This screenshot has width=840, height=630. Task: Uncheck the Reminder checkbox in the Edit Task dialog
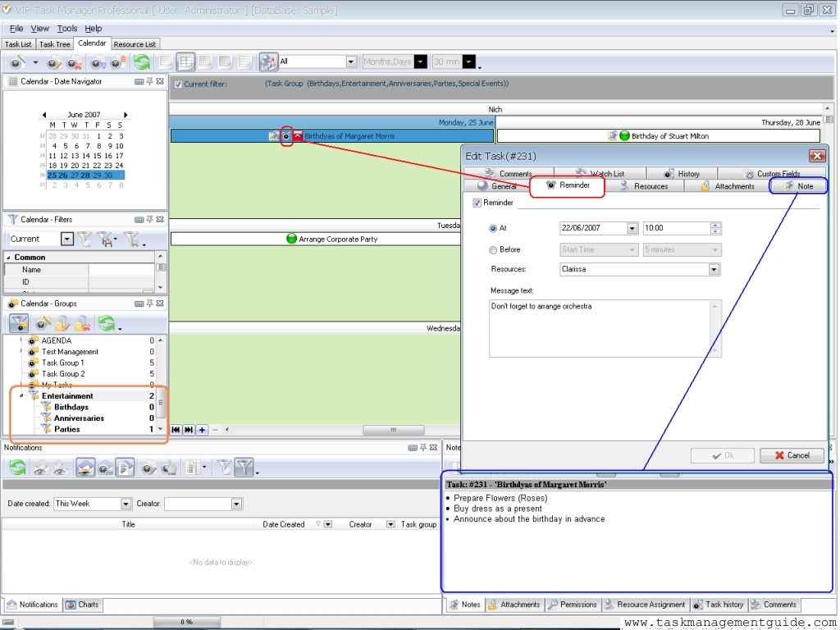477,203
